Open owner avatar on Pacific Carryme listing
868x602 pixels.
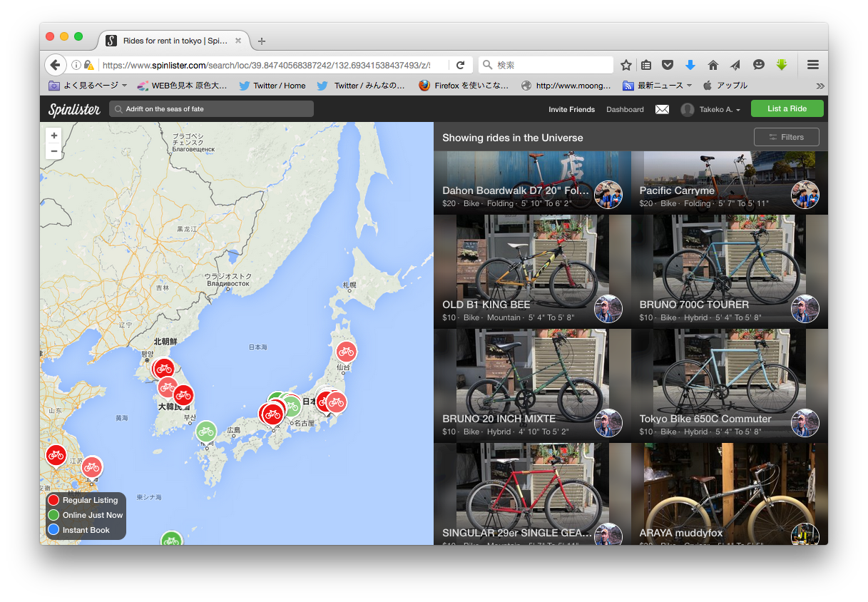[805, 195]
